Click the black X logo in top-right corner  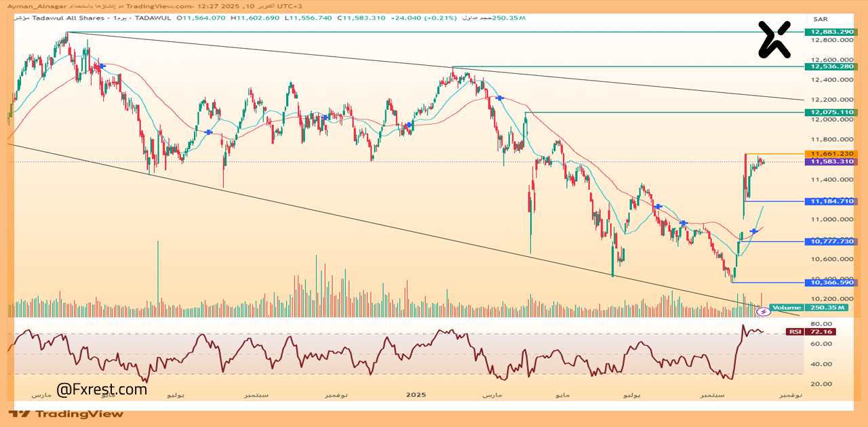774,39
